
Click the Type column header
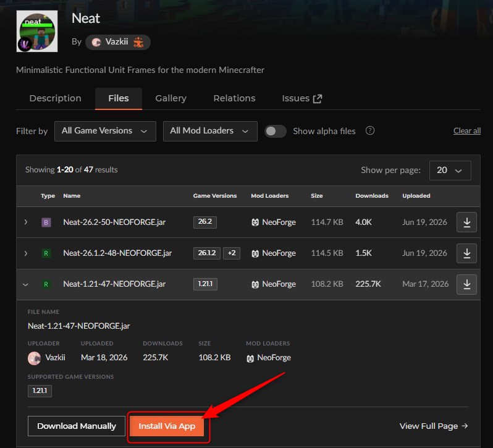[x=48, y=195]
